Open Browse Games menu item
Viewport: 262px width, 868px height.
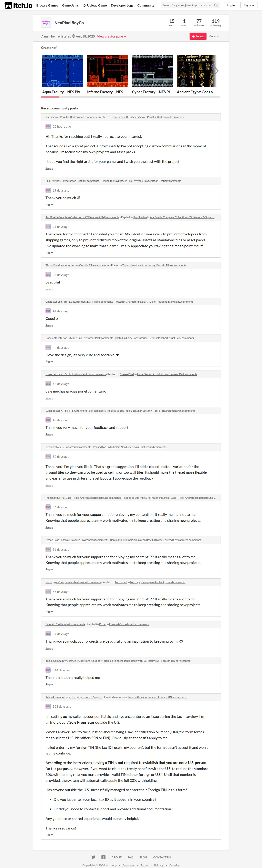tap(47, 5)
